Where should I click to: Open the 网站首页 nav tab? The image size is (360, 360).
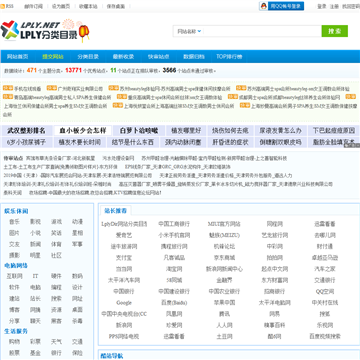(18, 57)
